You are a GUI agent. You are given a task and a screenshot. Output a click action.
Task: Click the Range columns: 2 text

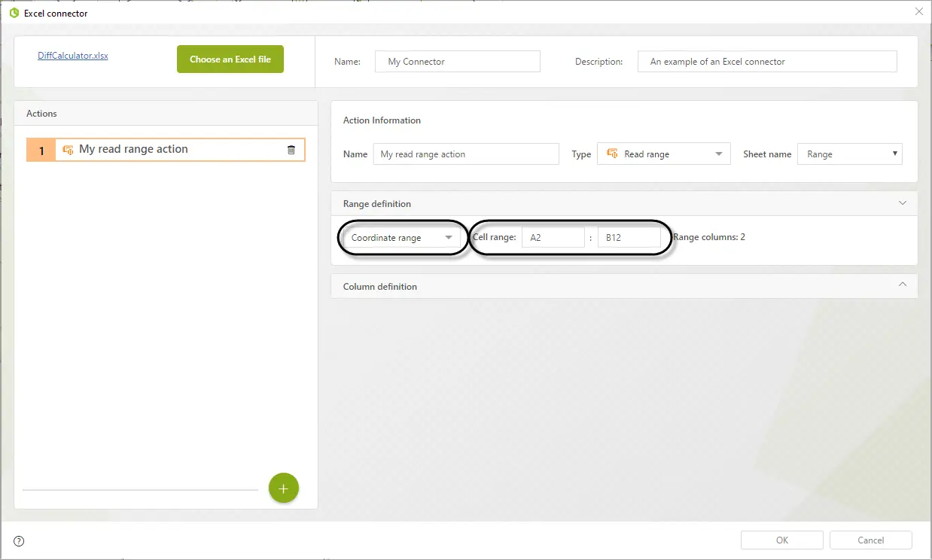709,237
